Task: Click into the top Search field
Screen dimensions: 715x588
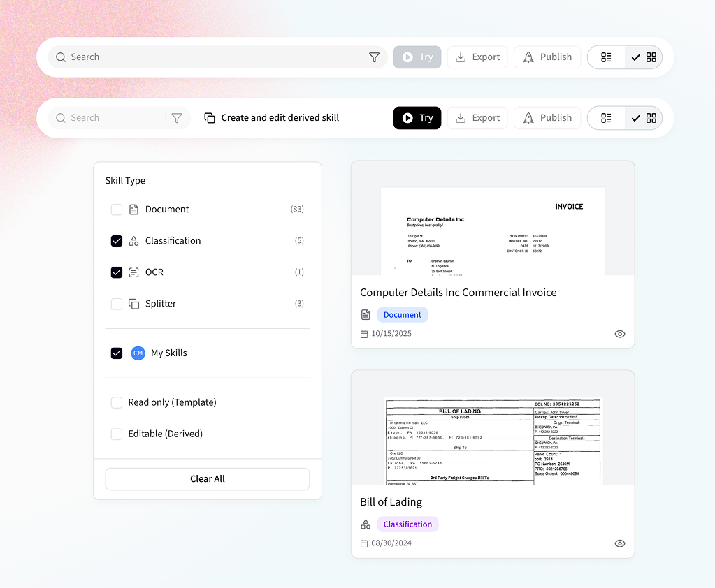Action: tap(210, 57)
